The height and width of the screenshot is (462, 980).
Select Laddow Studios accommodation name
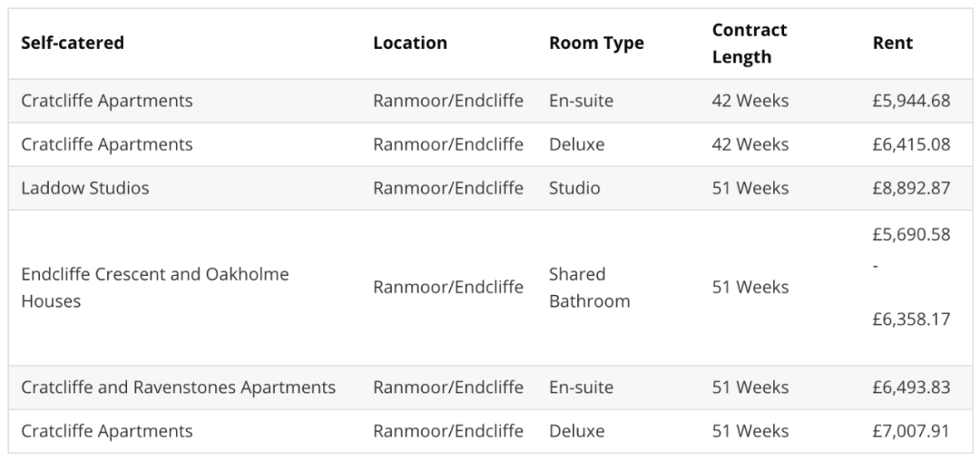(x=85, y=188)
